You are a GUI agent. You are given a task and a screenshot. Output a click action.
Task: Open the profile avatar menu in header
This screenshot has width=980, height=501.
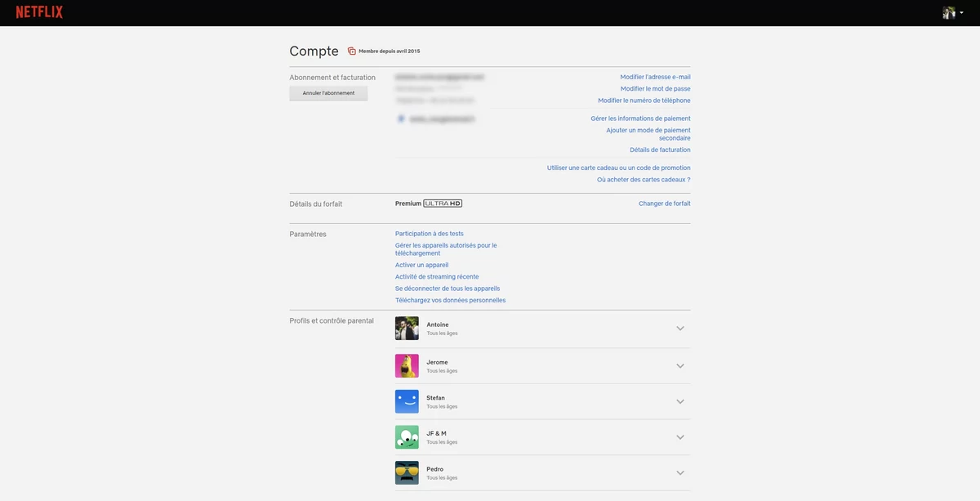pyautogui.click(x=949, y=13)
